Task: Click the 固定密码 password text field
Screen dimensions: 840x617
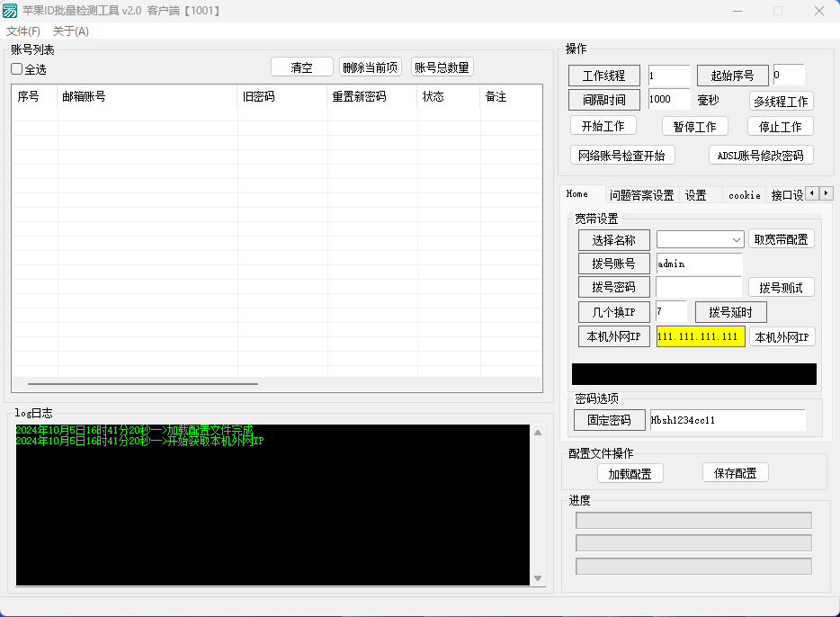Action: point(727,420)
